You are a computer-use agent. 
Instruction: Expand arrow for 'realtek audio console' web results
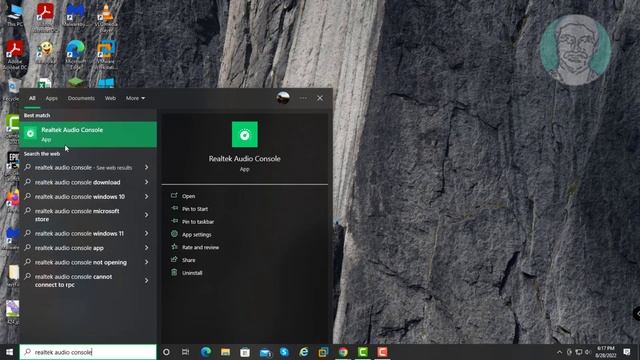click(147, 167)
